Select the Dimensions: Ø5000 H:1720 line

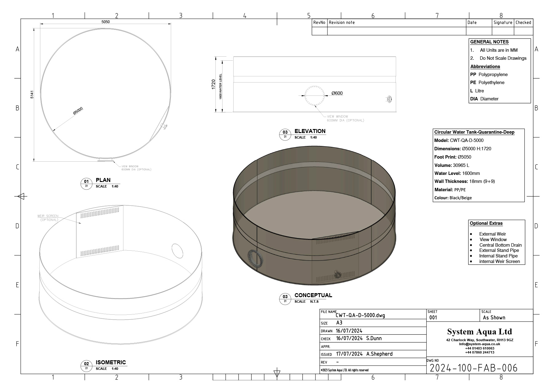pyautogui.click(x=463, y=149)
